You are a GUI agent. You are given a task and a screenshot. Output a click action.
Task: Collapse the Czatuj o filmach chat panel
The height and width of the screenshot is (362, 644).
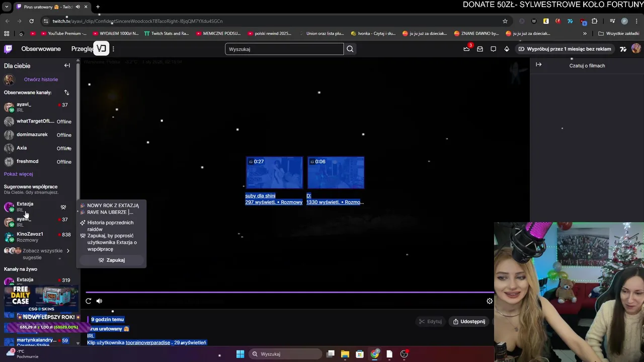[538, 65]
